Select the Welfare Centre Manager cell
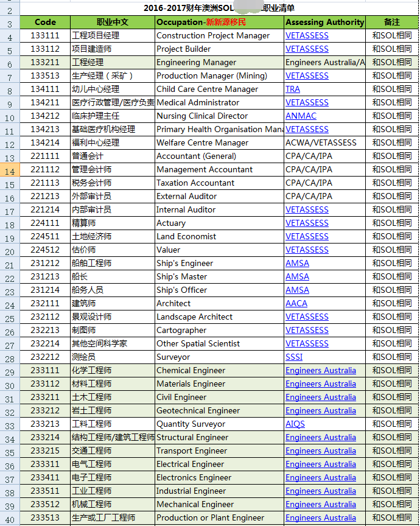The image size is (420, 526). coord(219,143)
